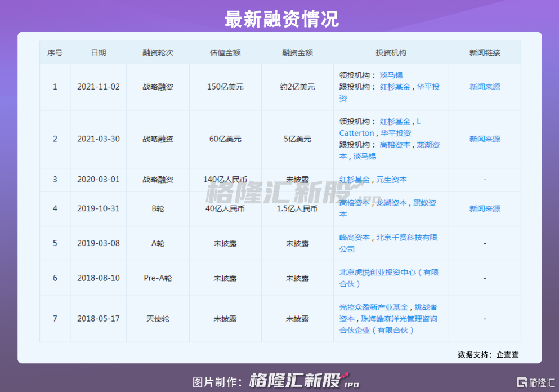Open 新闻来源 link for the 2021-11-02 row
The height and width of the screenshot is (392, 559).
click(485, 87)
